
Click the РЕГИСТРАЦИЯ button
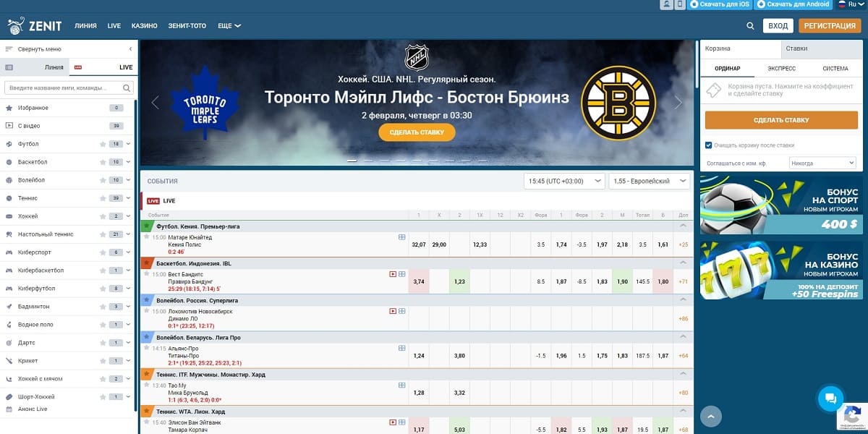pos(830,26)
